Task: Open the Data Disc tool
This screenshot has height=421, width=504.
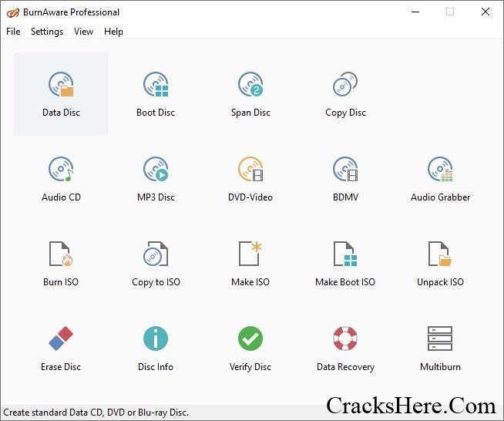Action: point(61,94)
